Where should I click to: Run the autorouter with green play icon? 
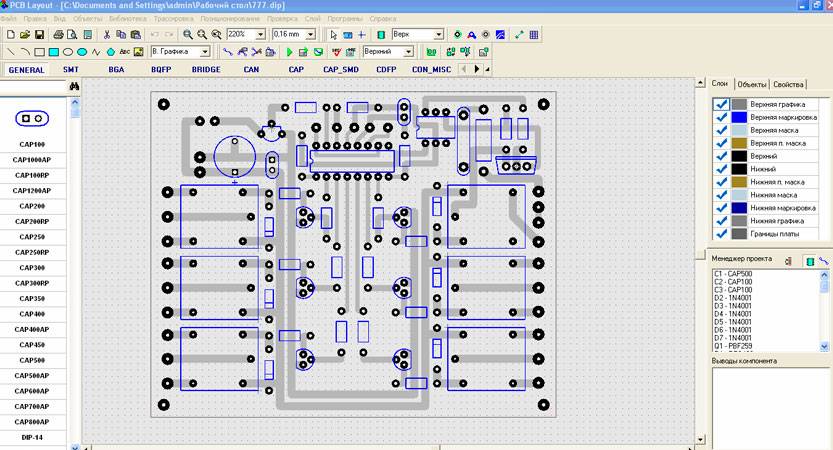point(290,52)
